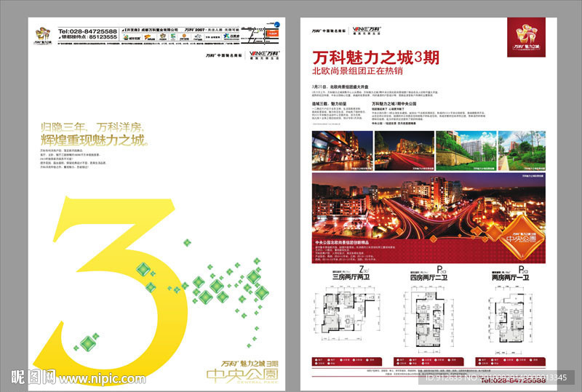The image size is (582, 392).
Task: Click the mascot logo at top-left of left page
Action: pyautogui.click(x=43, y=36)
